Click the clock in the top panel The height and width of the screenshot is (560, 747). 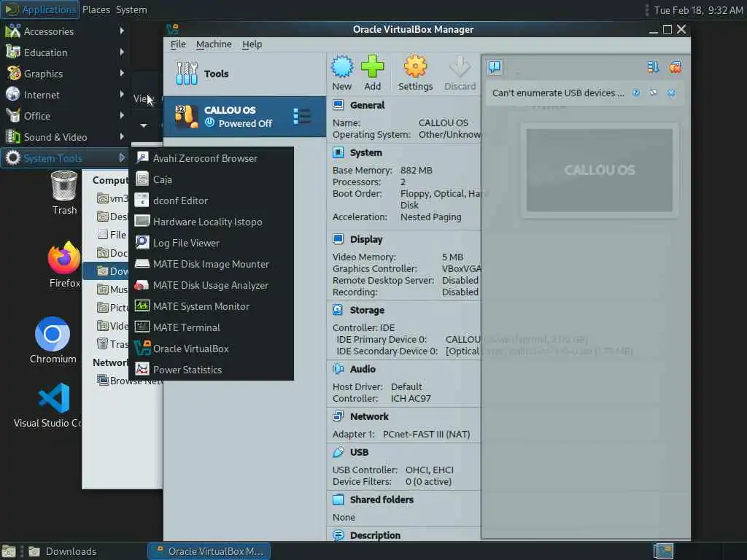click(x=698, y=10)
